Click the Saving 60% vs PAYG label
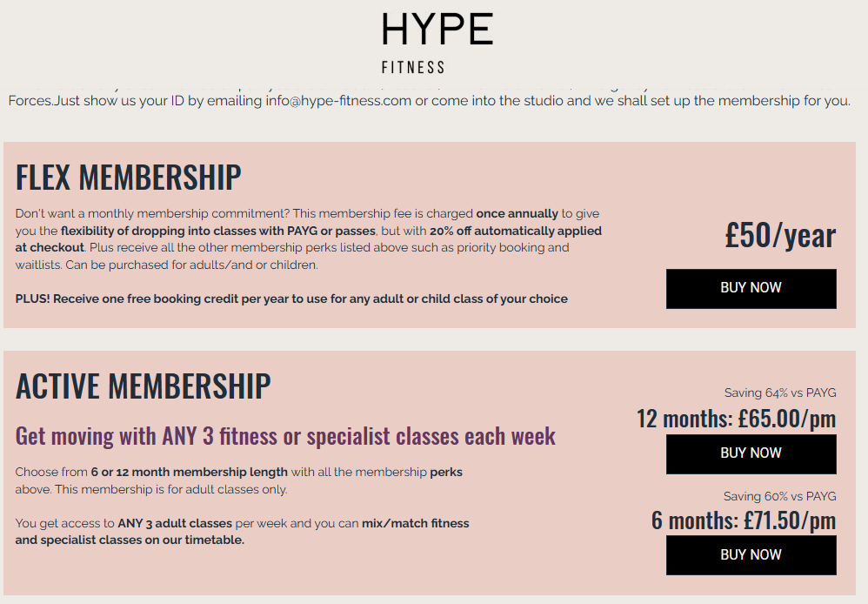 pyautogui.click(x=779, y=496)
